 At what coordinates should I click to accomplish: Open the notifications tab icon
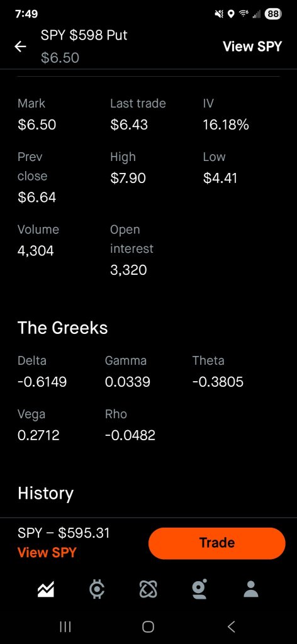point(199,589)
